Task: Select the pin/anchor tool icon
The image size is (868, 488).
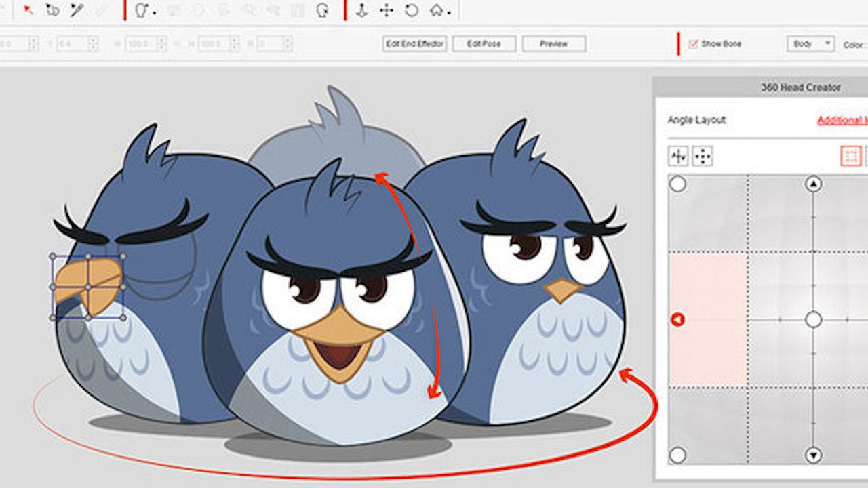Action: (361, 10)
